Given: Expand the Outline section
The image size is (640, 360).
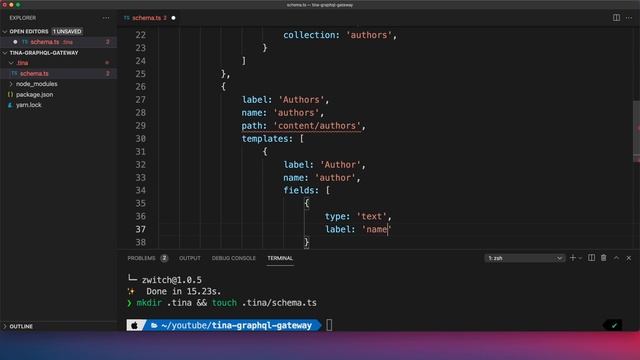Looking at the screenshot, I should tap(5, 326).
